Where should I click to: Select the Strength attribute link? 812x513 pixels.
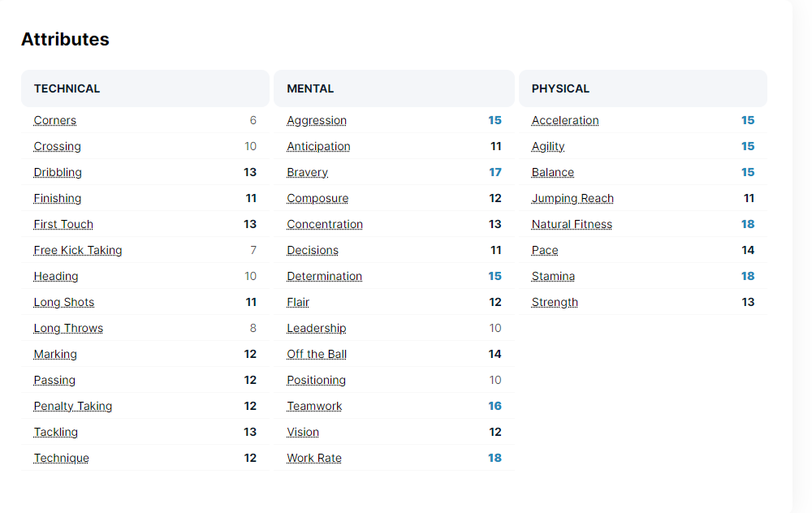(x=555, y=303)
